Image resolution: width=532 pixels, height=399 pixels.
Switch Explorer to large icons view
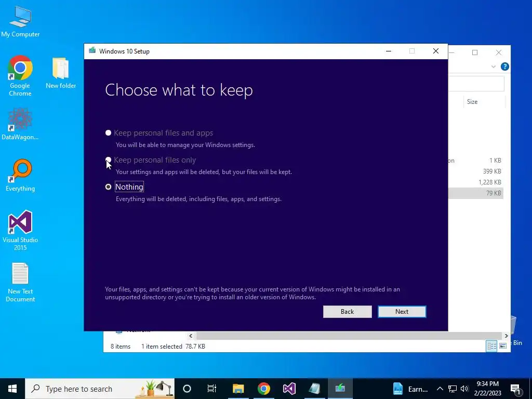(503, 346)
